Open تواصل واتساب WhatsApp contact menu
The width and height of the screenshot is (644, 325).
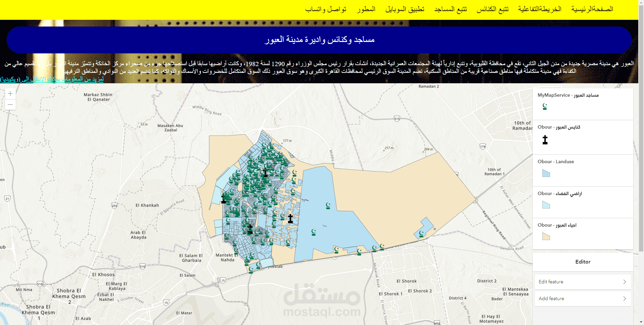[x=326, y=9]
